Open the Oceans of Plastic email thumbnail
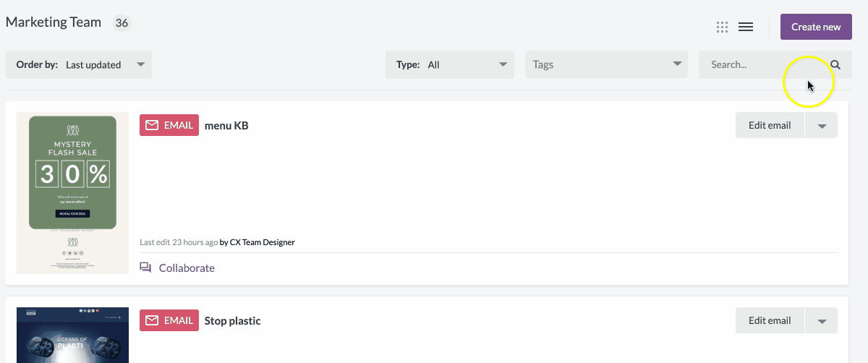Image resolution: width=868 pixels, height=363 pixels. point(72,335)
